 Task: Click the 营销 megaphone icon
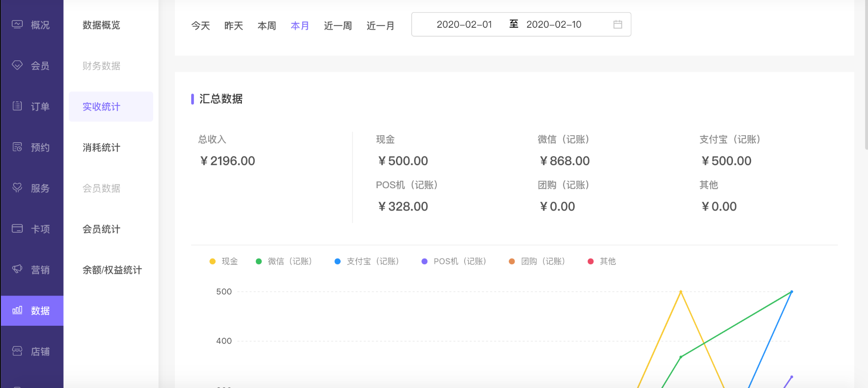[x=17, y=270]
